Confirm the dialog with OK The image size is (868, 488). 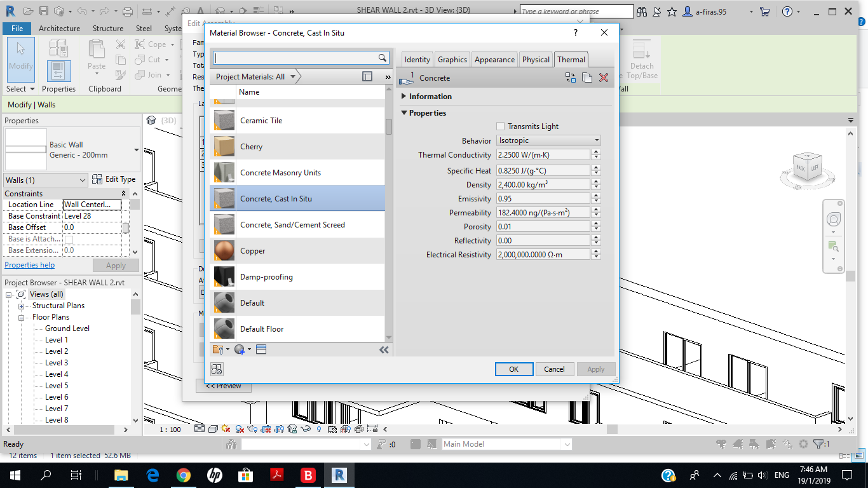(513, 369)
